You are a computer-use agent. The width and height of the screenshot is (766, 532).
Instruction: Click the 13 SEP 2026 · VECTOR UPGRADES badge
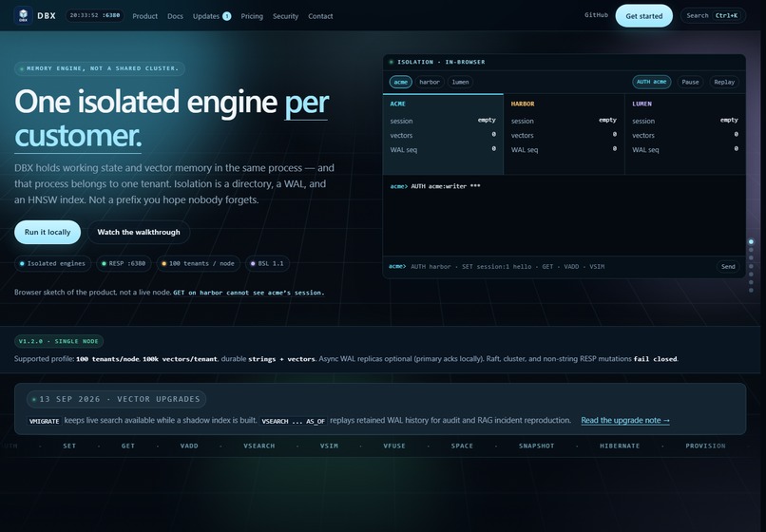[x=116, y=399]
